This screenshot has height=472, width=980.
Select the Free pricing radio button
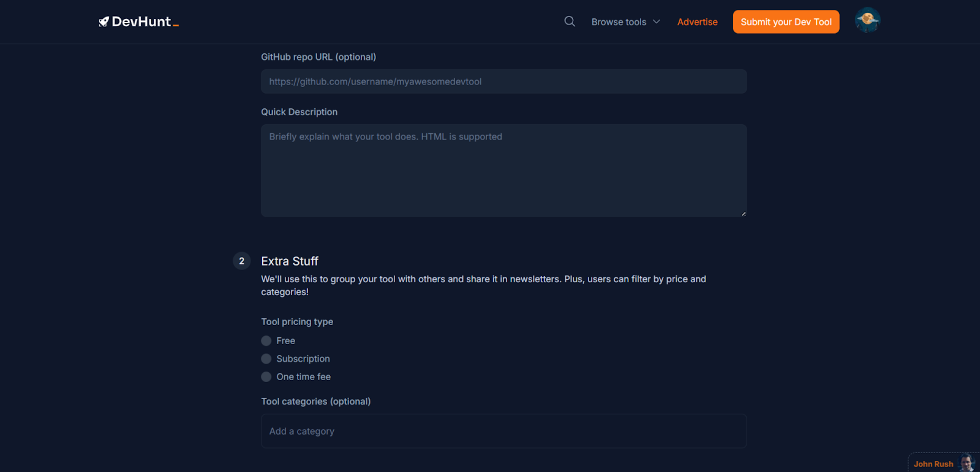266,341
